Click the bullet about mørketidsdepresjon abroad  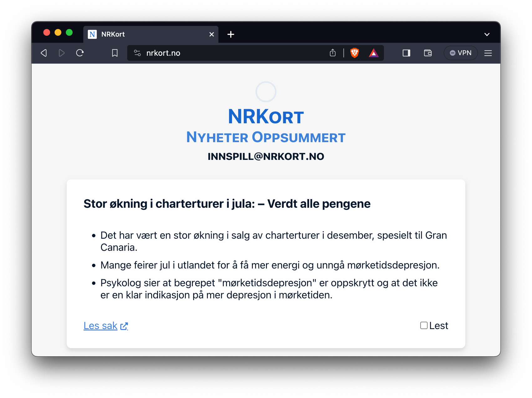(x=270, y=265)
